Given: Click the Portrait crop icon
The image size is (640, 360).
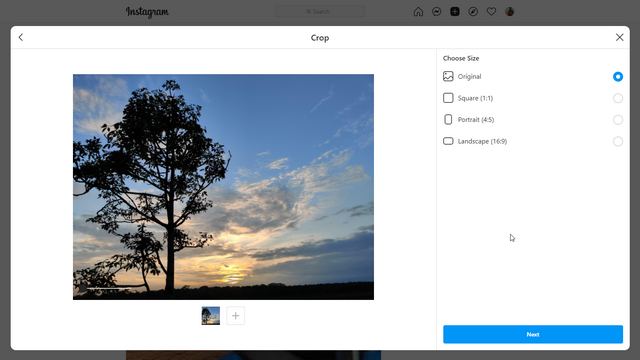Looking at the screenshot, I should point(448,120).
